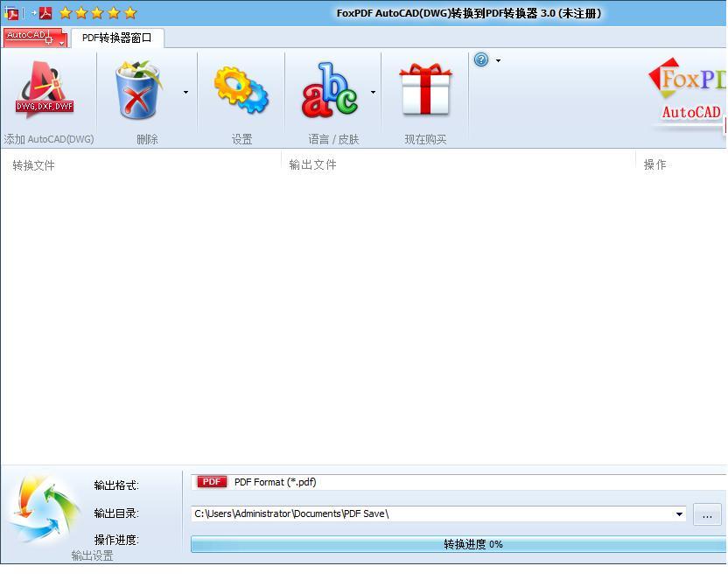Switch to the PDF转换器窗口 tab

pyautogui.click(x=117, y=38)
